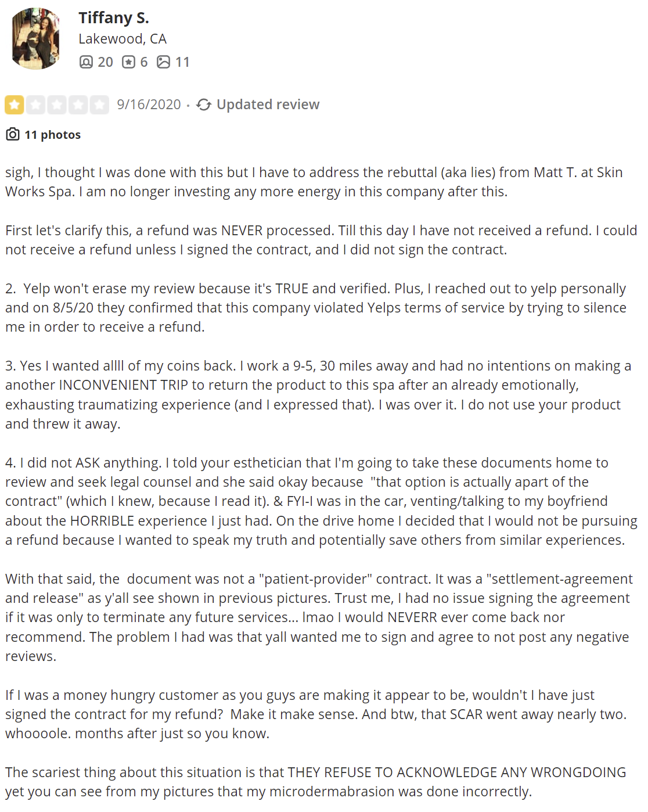Click the first filled rating star
Viewport: 648px width, 812px height.
[15, 105]
